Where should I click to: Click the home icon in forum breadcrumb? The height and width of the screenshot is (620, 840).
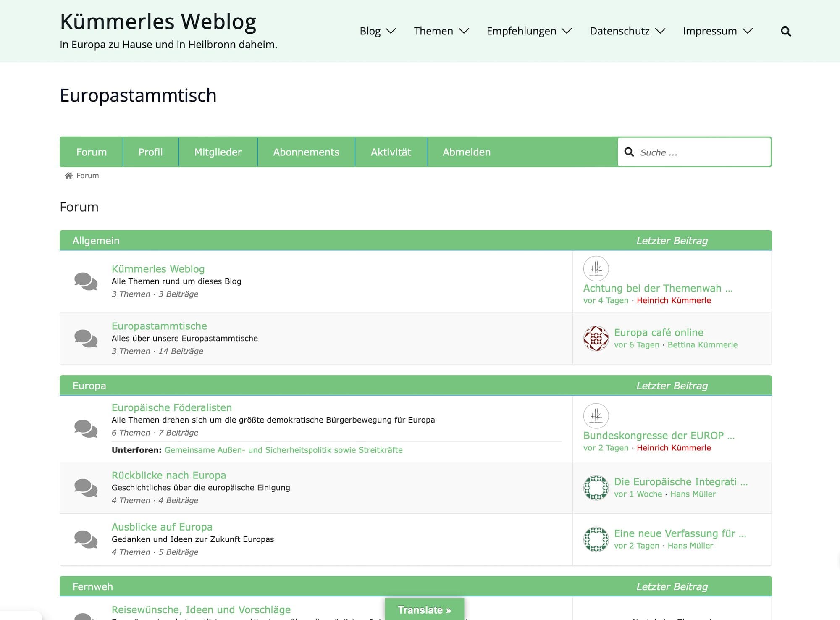(68, 176)
